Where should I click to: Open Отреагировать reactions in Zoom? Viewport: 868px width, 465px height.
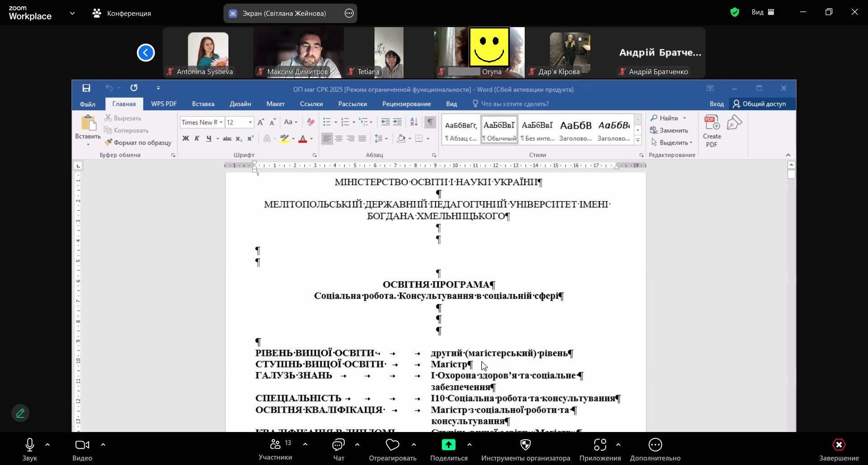pos(393,450)
